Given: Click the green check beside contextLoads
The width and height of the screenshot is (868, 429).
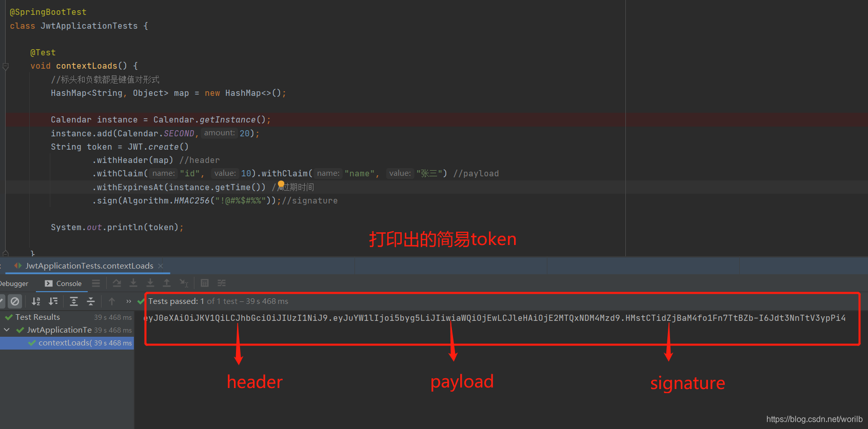Looking at the screenshot, I should click(32, 343).
